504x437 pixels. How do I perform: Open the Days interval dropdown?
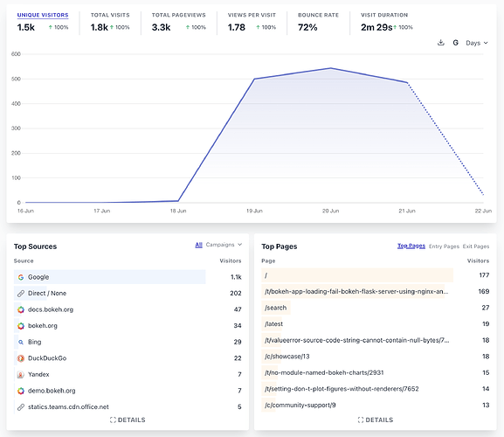tap(477, 43)
